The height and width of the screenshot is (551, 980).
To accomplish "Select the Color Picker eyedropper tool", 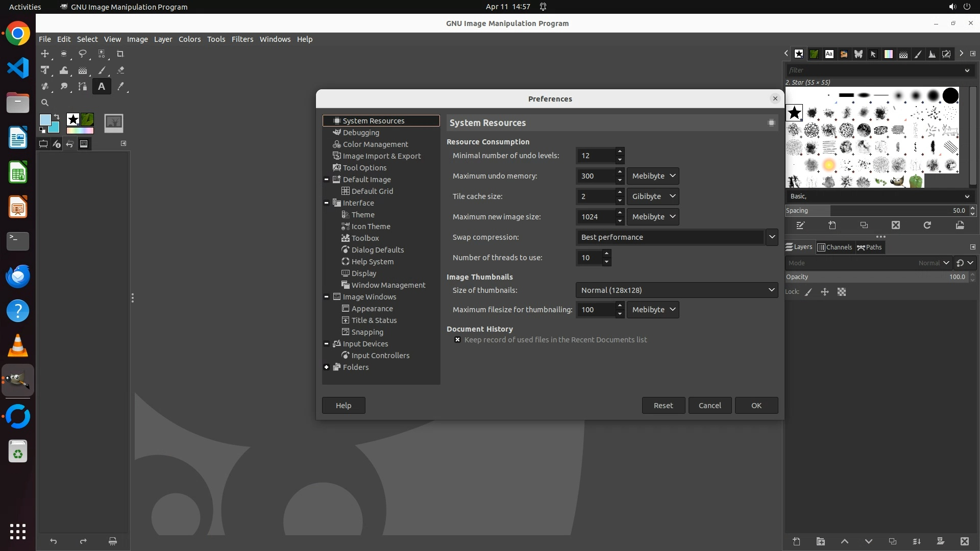I will [120, 87].
